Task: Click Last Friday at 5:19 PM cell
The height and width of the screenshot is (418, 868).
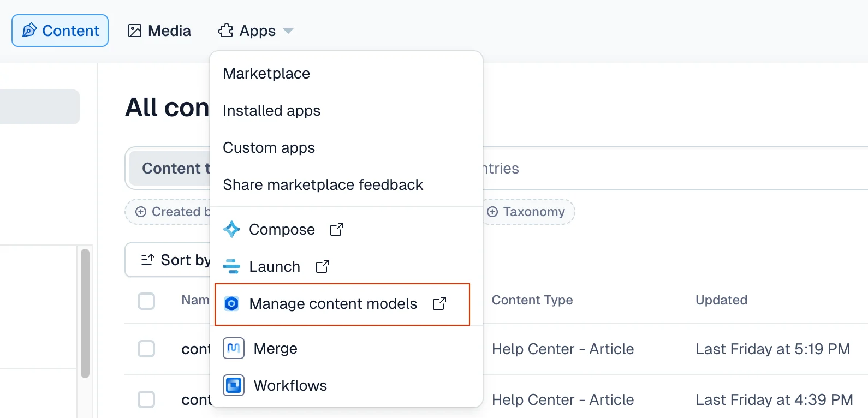Action: [773, 349]
